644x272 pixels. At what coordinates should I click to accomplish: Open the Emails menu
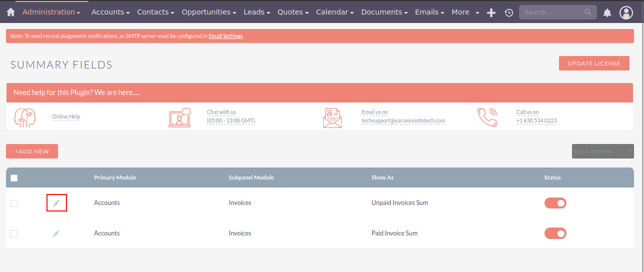click(429, 12)
